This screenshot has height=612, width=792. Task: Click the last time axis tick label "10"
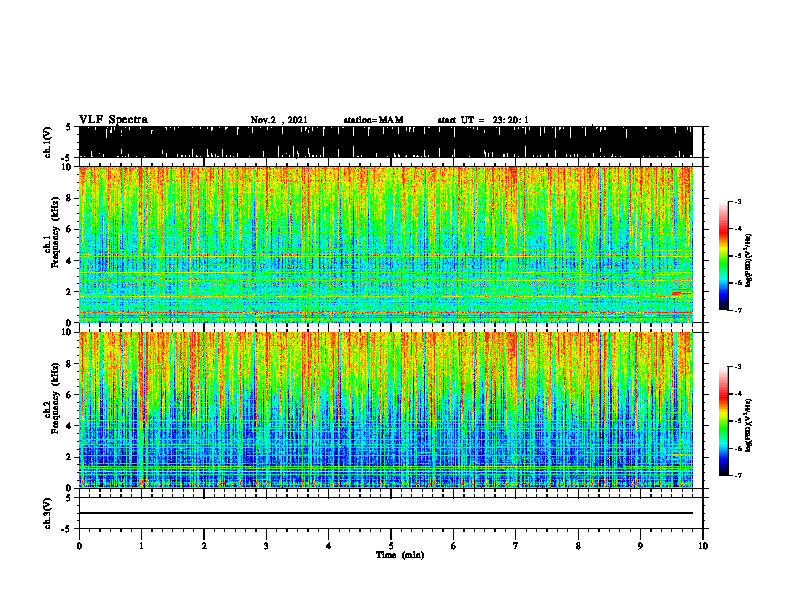[703, 546]
